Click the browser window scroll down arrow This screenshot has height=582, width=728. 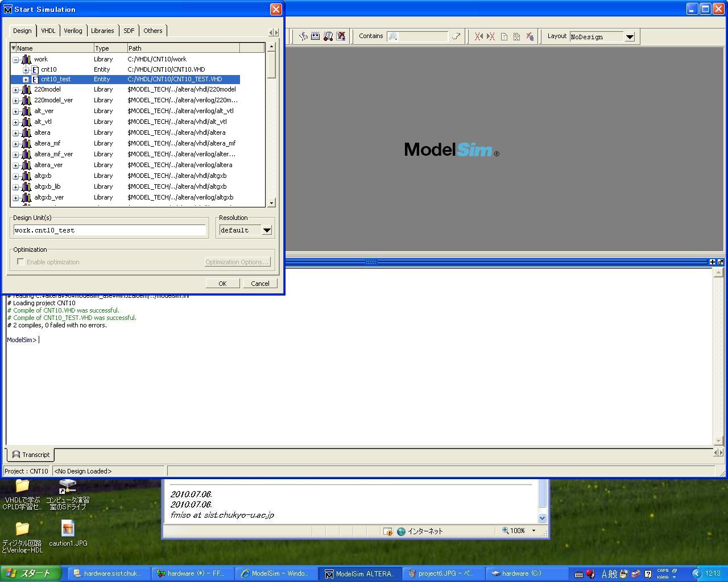(542, 518)
